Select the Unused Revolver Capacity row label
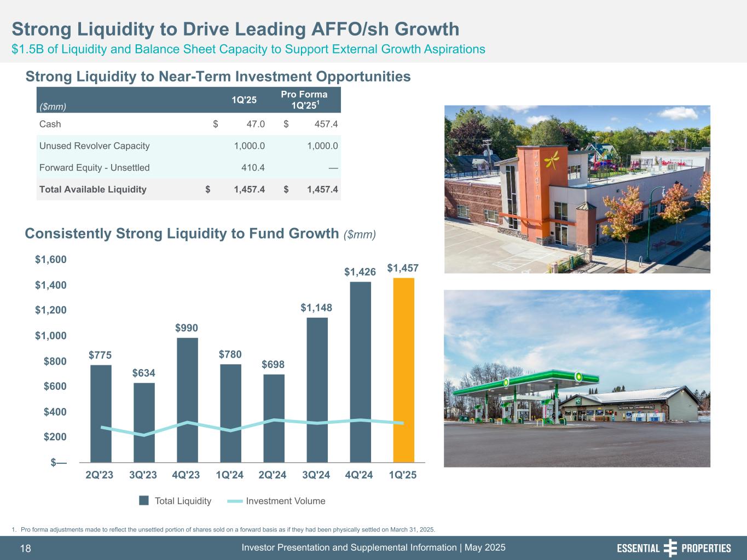 click(x=94, y=146)
